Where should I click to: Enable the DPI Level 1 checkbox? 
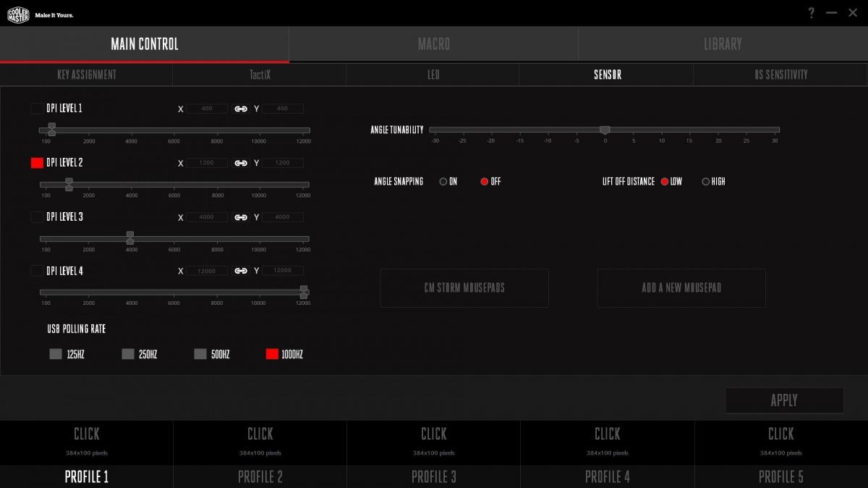[x=37, y=109]
